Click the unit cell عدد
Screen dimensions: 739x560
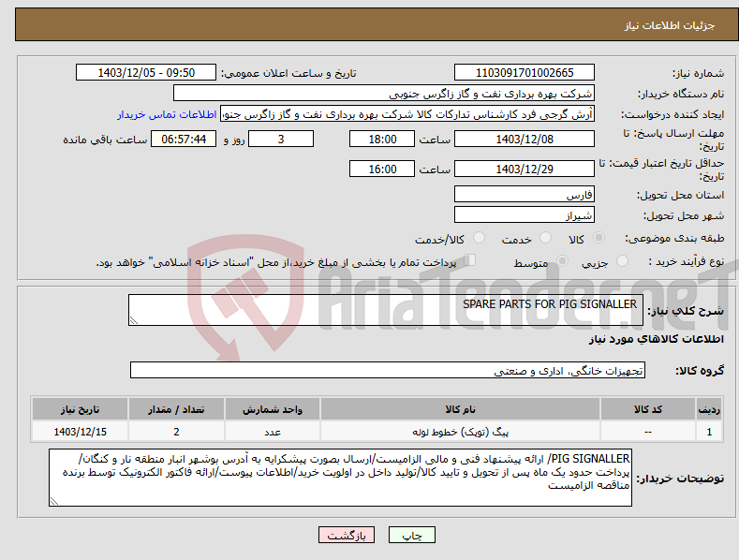point(273,432)
